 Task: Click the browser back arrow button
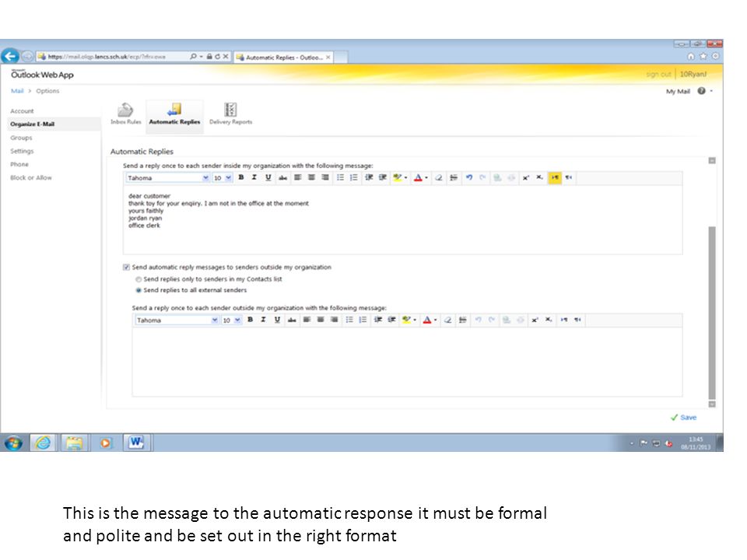(10, 56)
